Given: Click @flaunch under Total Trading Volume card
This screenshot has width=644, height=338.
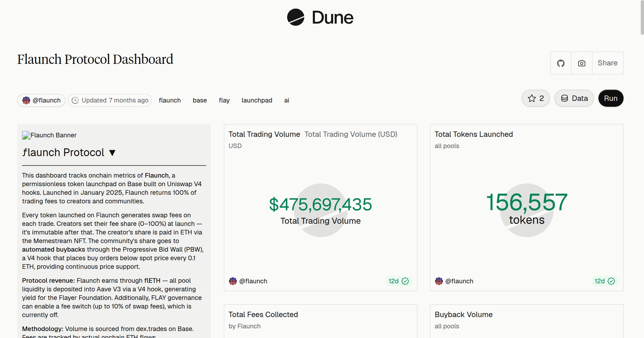Looking at the screenshot, I should (253, 281).
